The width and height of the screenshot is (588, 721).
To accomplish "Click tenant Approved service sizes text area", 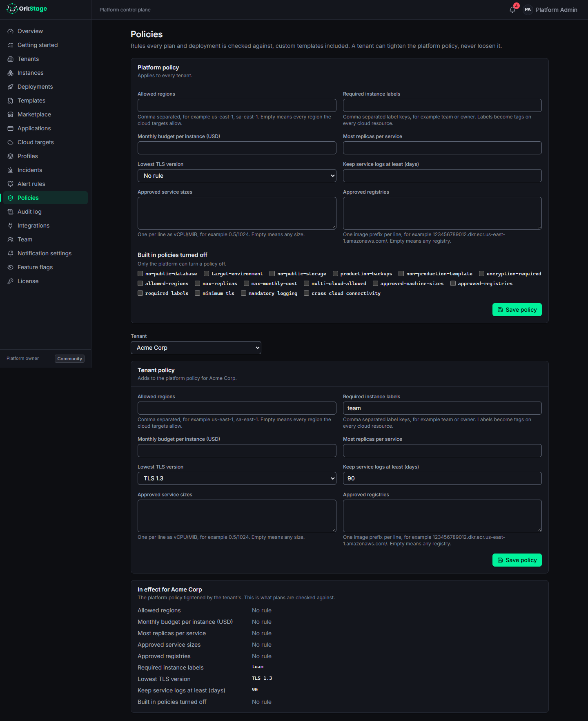I will point(237,516).
